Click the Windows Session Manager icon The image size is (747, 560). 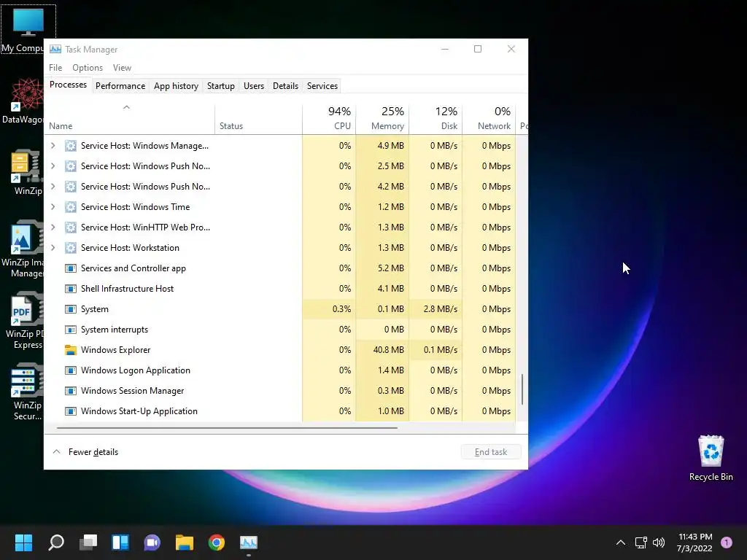point(71,391)
